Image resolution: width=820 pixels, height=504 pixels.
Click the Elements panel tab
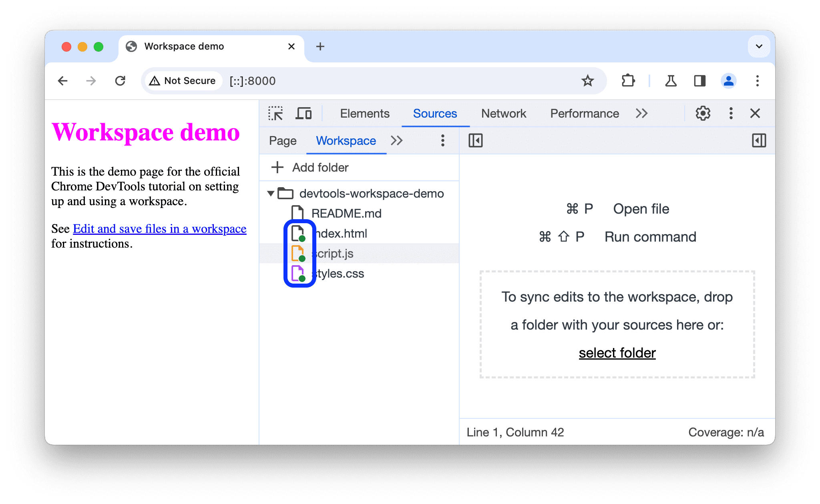[x=363, y=114]
